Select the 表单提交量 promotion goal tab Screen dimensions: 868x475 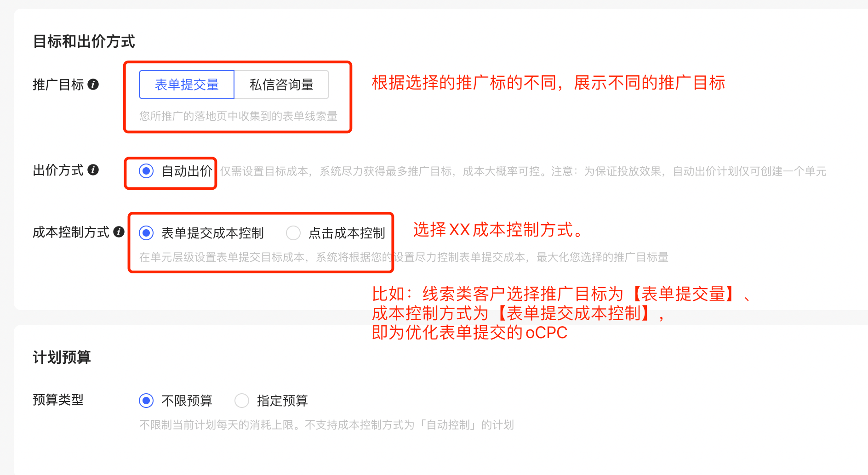[x=187, y=85]
